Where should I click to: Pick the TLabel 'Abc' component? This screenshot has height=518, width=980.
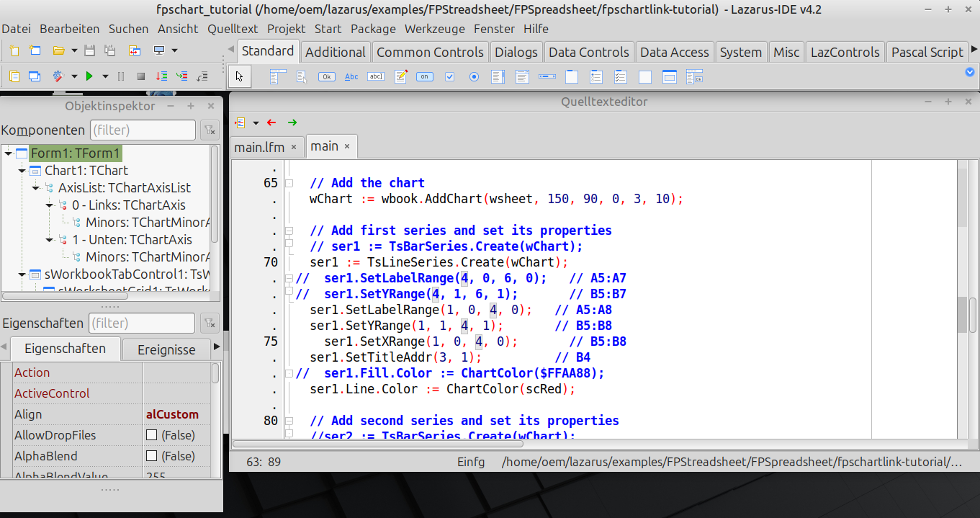(x=351, y=77)
